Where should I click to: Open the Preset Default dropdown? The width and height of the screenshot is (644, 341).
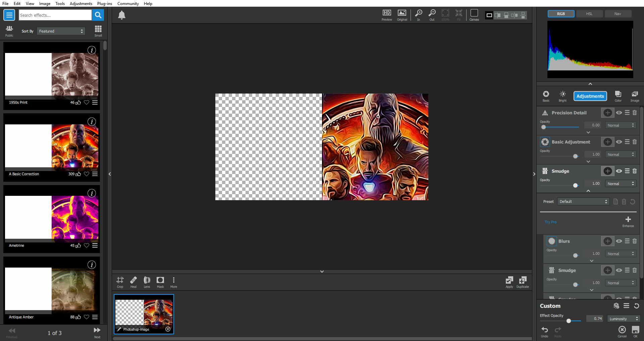click(x=583, y=202)
